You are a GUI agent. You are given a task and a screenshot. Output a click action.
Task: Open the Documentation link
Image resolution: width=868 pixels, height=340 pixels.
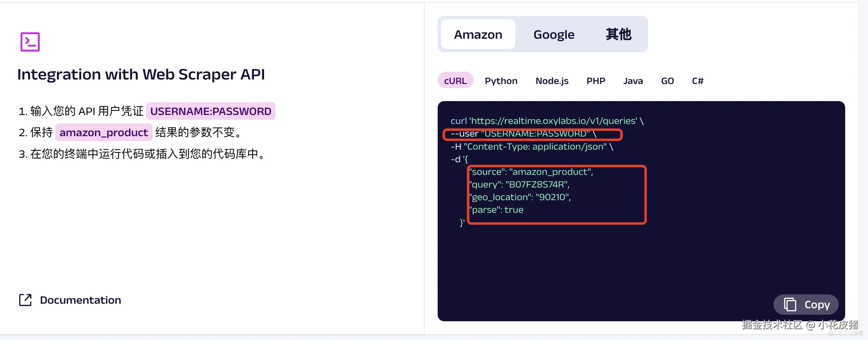[80, 300]
